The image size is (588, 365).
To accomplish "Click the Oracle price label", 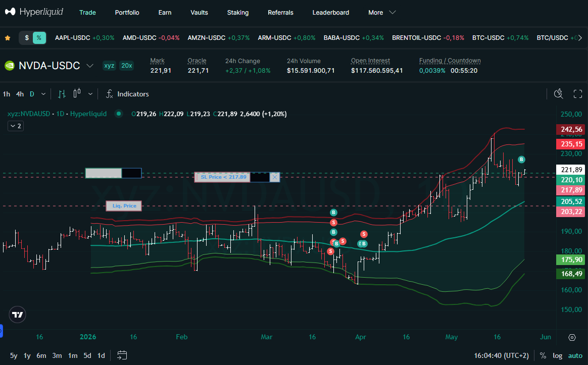I will coord(197,61).
